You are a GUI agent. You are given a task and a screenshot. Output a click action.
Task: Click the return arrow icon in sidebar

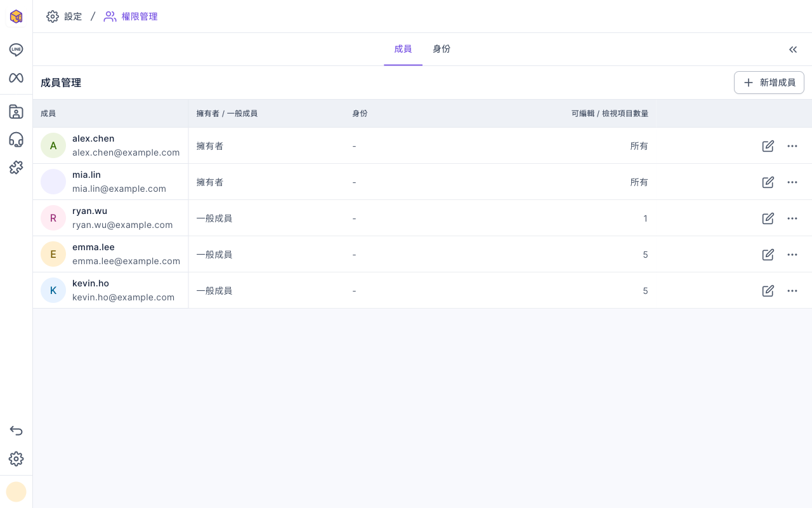[16, 431]
